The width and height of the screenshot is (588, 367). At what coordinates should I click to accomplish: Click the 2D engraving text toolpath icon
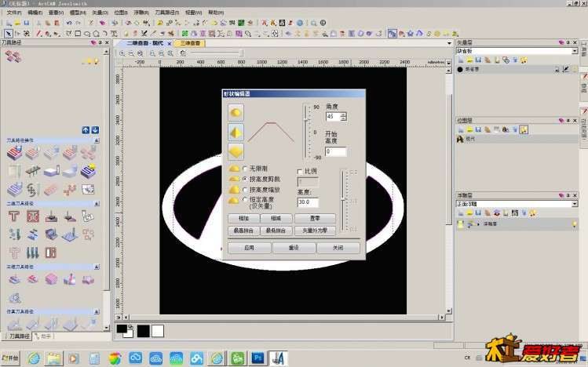14,216
